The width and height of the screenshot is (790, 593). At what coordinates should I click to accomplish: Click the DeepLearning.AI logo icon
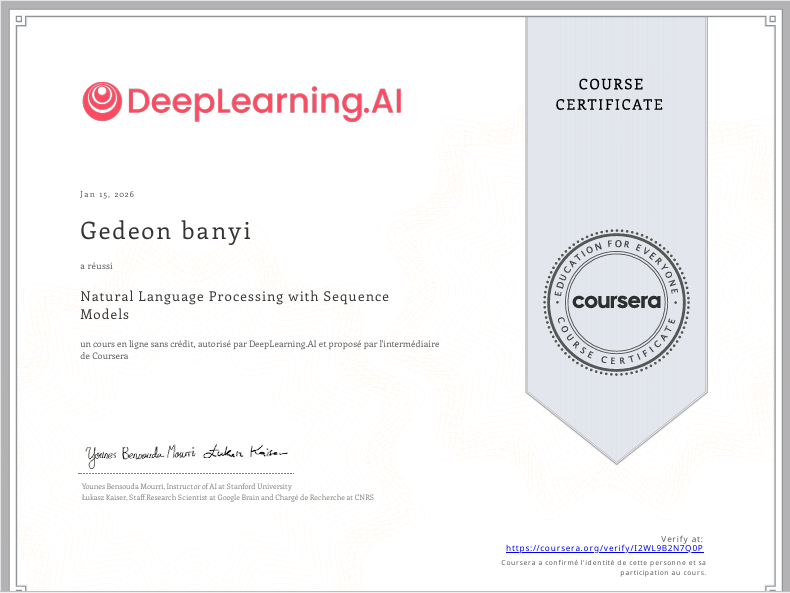pyautogui.click(x=102, y=101)
